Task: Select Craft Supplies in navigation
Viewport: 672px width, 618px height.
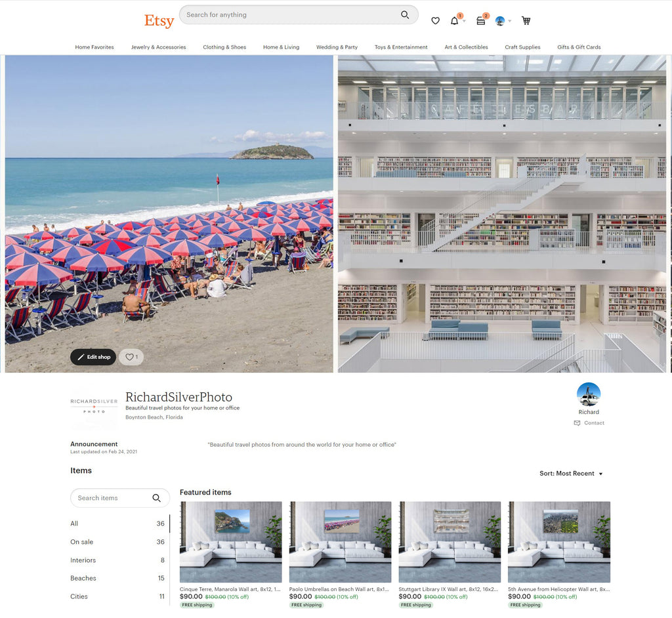Action: tap(522, 47)
